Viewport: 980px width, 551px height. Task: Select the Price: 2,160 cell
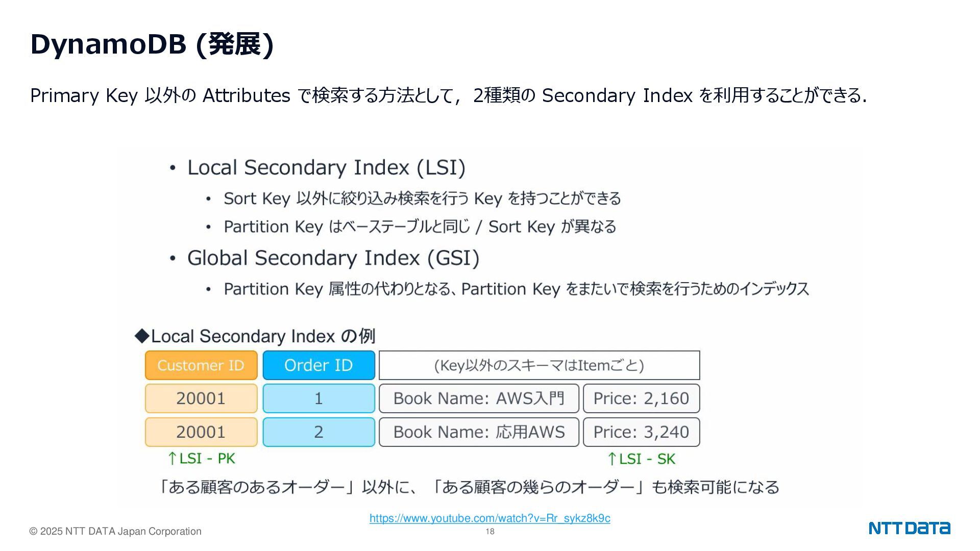641,398
